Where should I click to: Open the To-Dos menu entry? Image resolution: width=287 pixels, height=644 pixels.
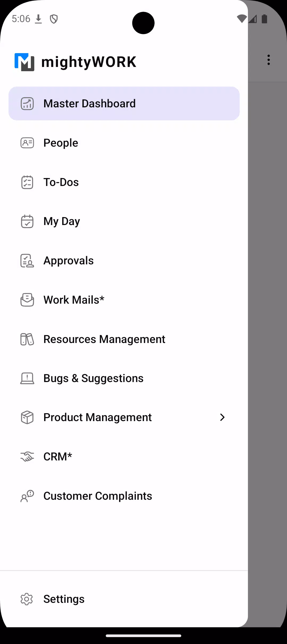coord(124,182)
